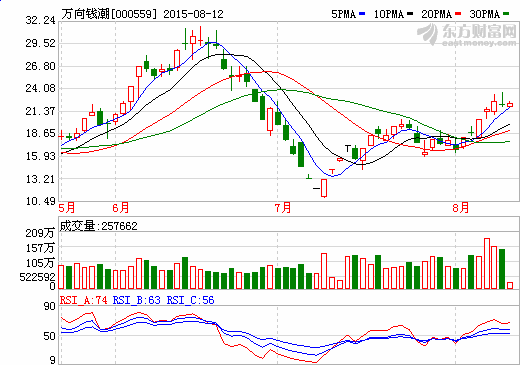Click the 522592 volume axis label

pyautogui.click(x=37, y=277)
